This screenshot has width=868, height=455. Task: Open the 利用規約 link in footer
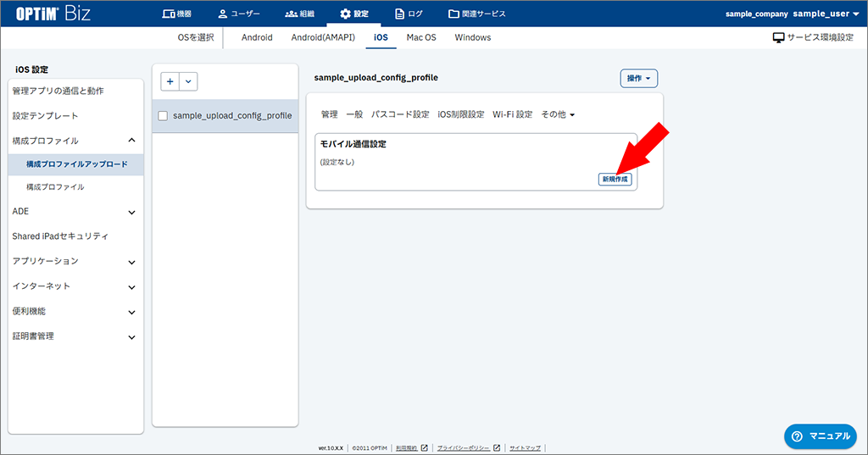[411, 448]
